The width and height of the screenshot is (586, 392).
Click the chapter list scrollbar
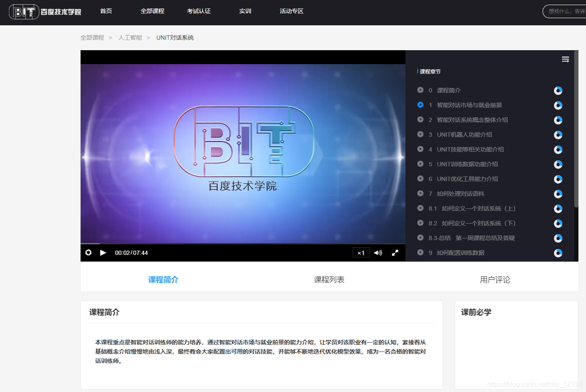point(576,129)
